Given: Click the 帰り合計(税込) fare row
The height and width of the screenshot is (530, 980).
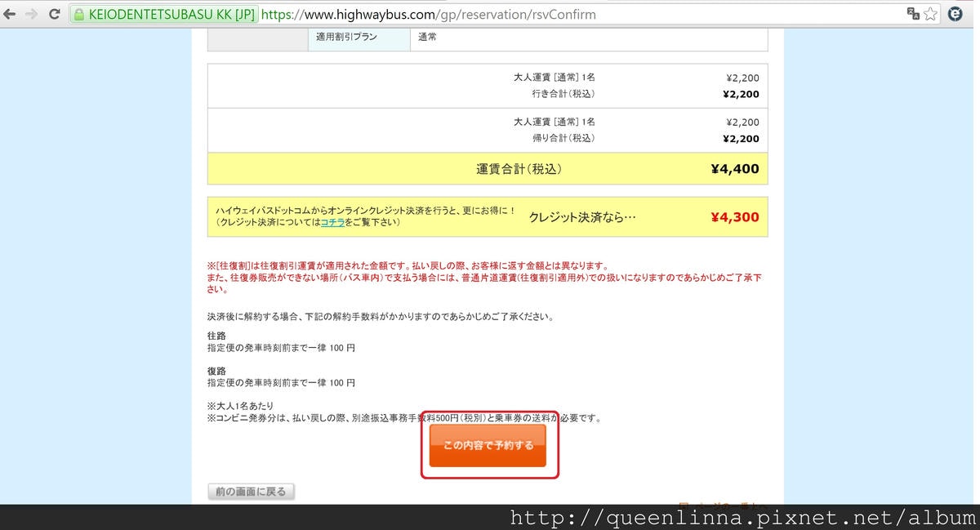Looking at the screenshot, I should point(563,139).
